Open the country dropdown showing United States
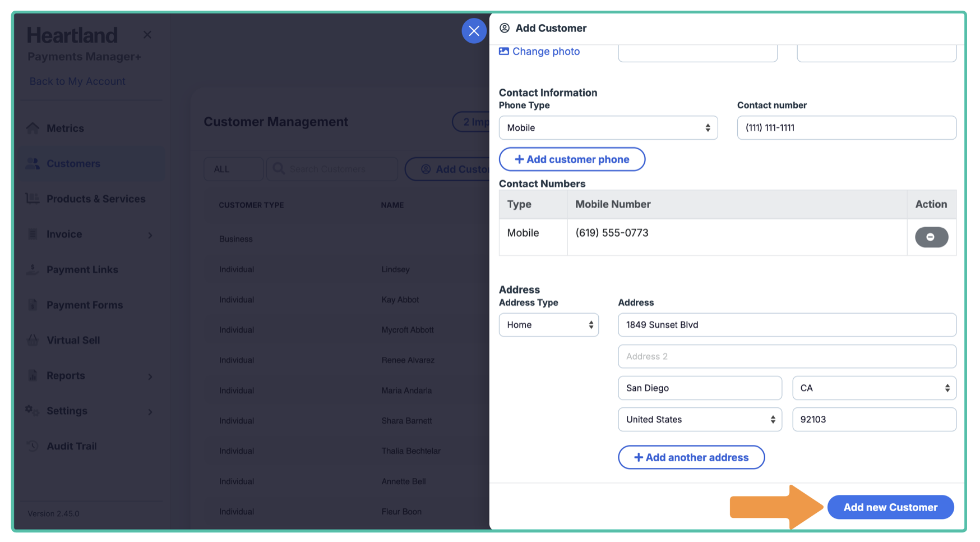 [699, 420]
